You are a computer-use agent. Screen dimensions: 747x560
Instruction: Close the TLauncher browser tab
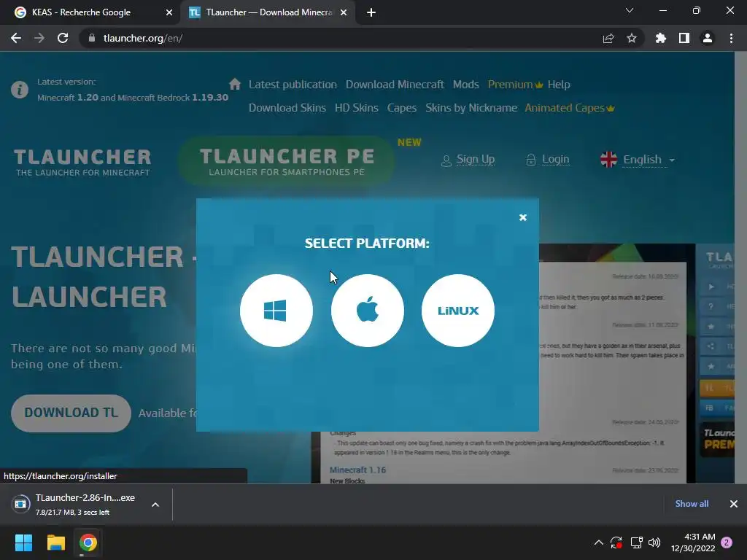click(344, 12)
